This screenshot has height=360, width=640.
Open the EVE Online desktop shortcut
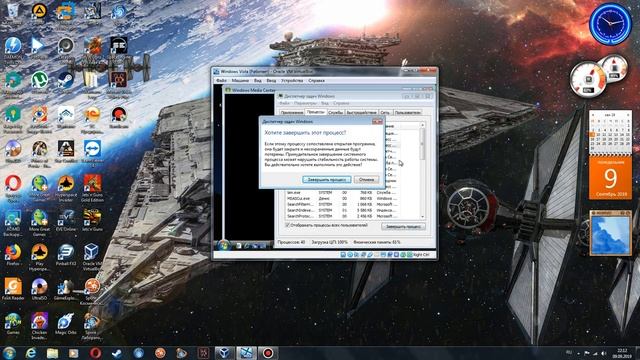coord(65,220)
